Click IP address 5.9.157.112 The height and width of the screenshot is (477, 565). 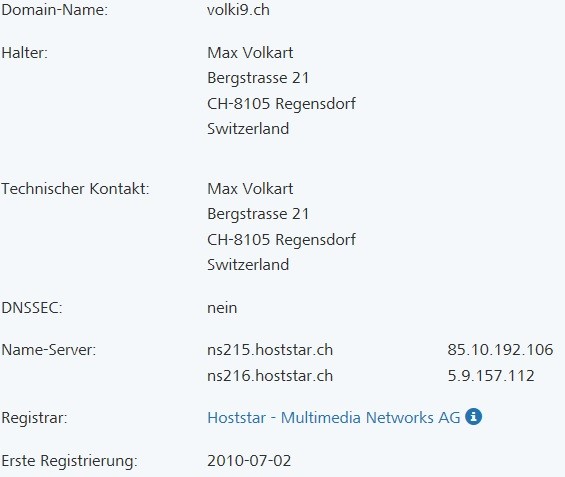[x=491, y=376]
